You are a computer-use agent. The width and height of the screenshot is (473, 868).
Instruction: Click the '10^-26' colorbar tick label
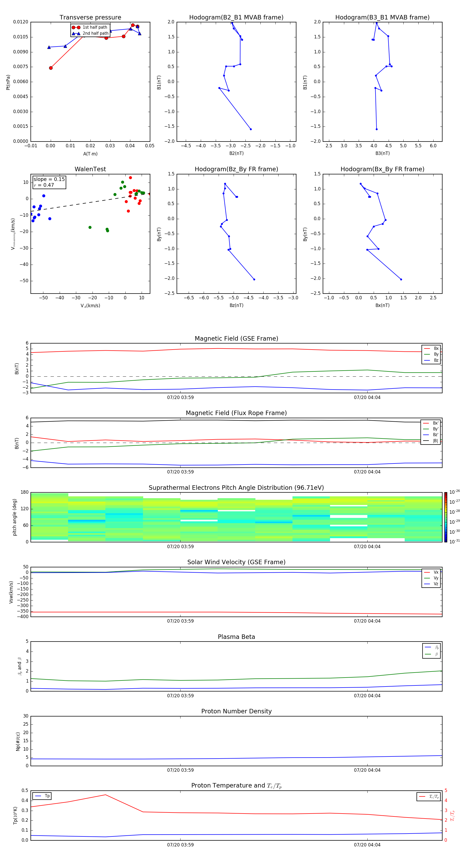[455, 492]
